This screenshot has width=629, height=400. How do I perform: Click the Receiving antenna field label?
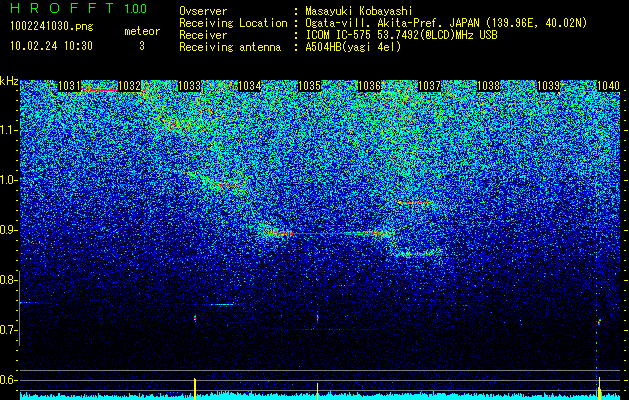click(230, 47)
